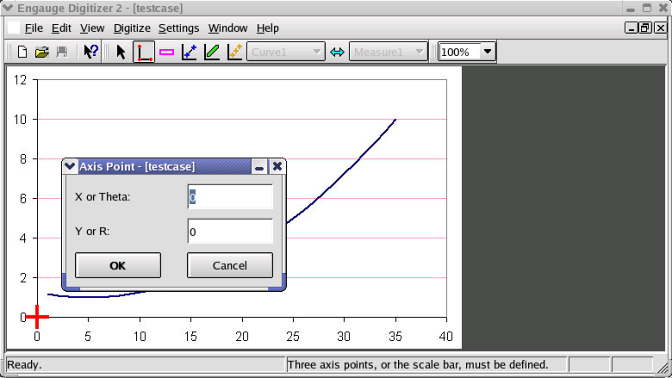This screenshot has height=378, width=672.
Task: Open the Settings menu
Action: [179, 28]
